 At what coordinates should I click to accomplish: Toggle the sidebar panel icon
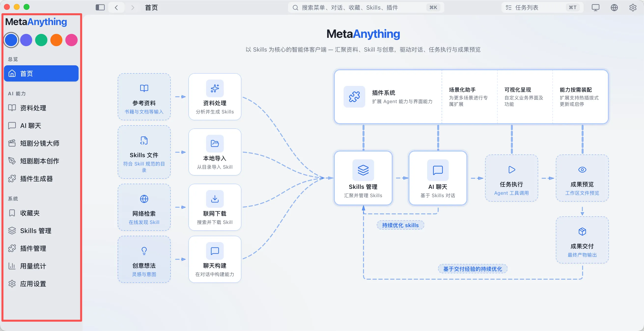pos(100,8)
